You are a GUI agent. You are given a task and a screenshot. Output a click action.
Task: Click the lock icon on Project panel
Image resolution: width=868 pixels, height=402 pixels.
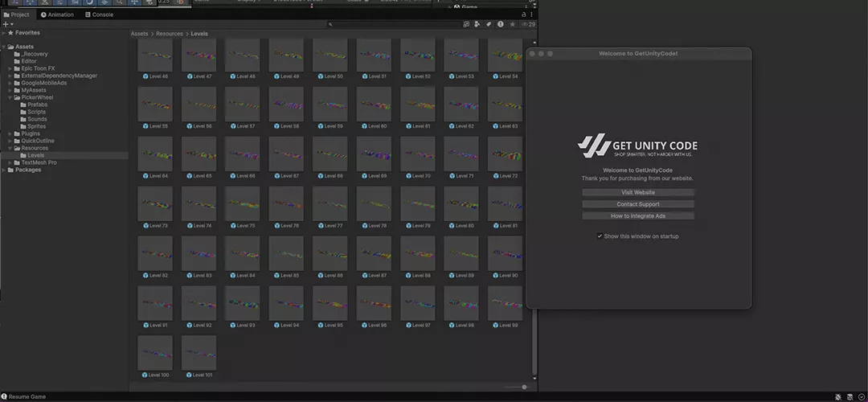coord(524,14)
